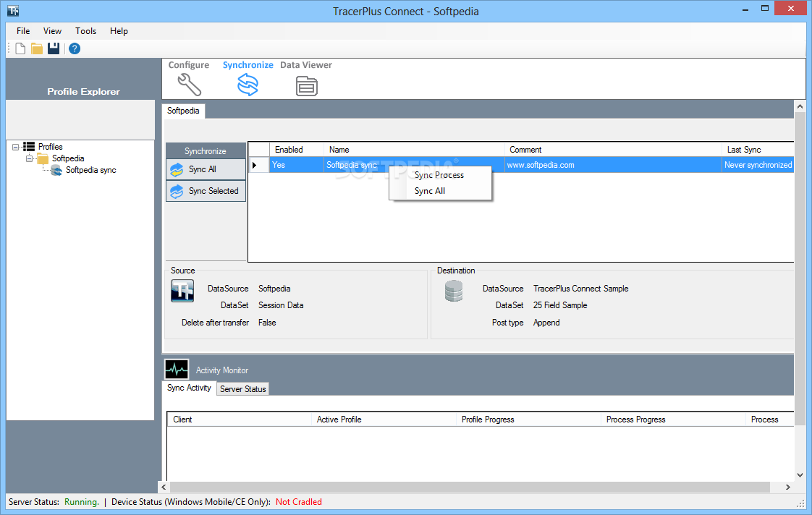Click the Sync All button
The image size is (812, 515).
point(206,169)
